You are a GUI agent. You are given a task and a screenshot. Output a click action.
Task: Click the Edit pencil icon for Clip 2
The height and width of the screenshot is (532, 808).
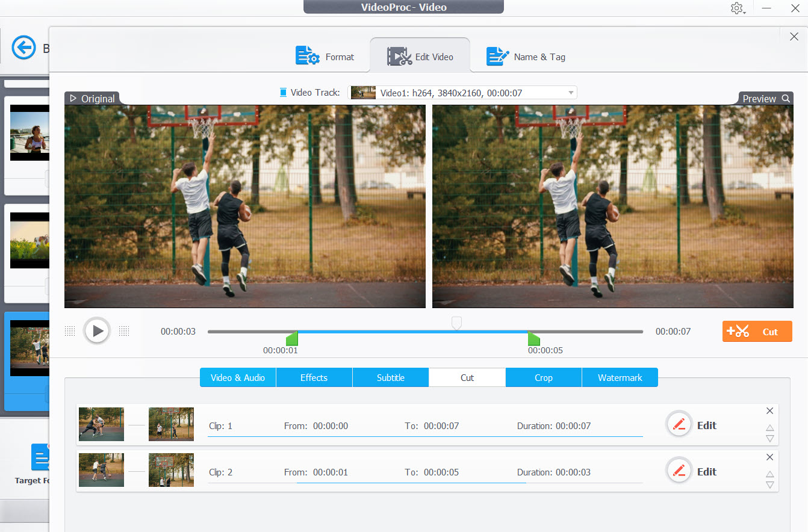(679, 471)
